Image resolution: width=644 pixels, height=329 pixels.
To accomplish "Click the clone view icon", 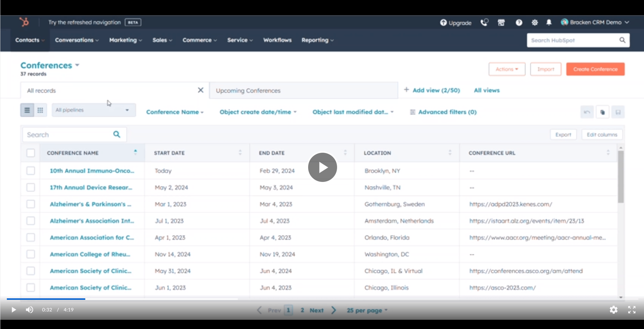I will (x=602, y=112).
